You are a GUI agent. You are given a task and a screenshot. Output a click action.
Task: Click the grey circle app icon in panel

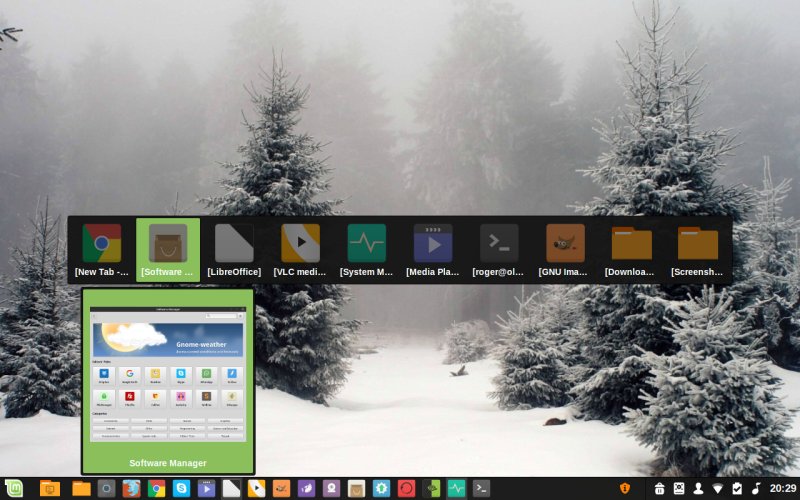106,489
